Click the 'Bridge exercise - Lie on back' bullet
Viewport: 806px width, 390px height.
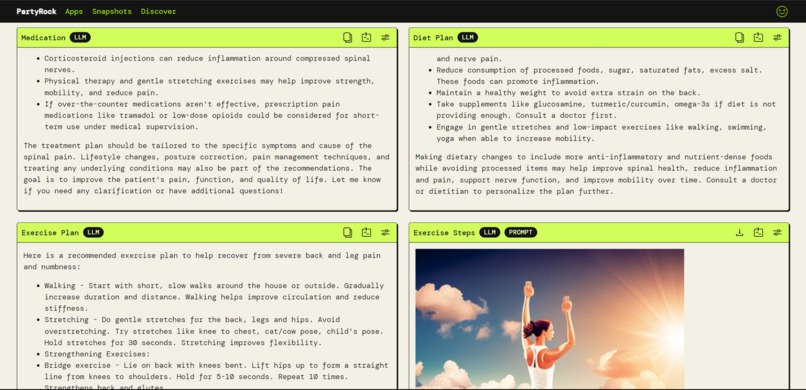tap(216, 376)
